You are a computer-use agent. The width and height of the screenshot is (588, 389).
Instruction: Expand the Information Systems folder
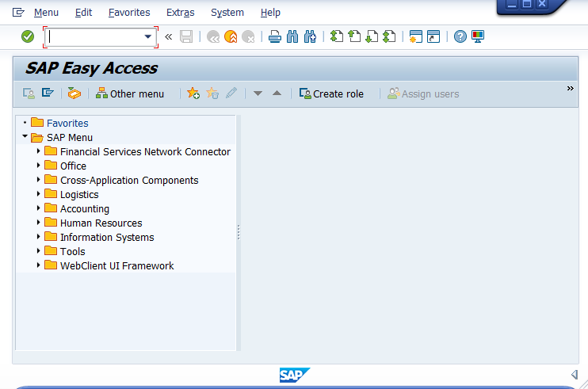pyautogui.click(x=38, y=236)
